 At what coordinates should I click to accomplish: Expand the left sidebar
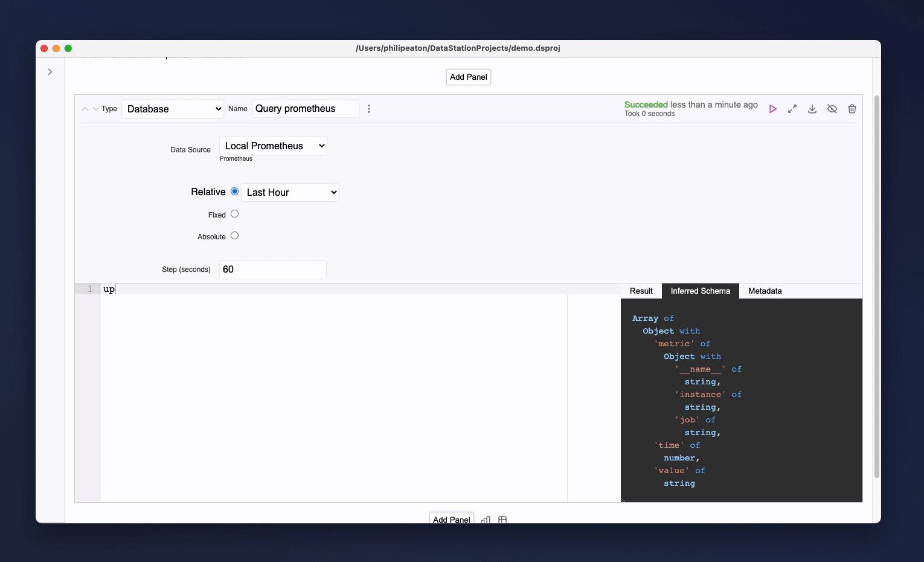coord(50,72)
